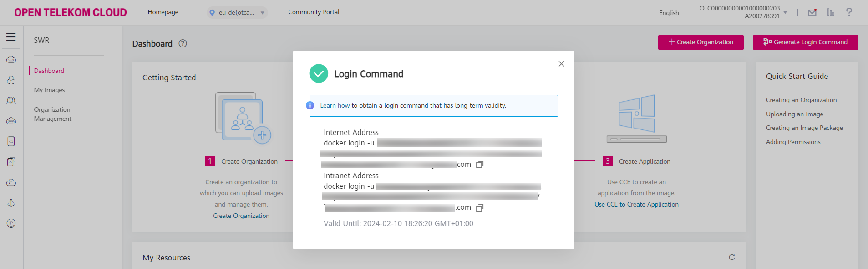Viewport: 868px width, 269px height.
Task: Expand the region selector showing eu-de(otca...)
Action: click(237, 12)
